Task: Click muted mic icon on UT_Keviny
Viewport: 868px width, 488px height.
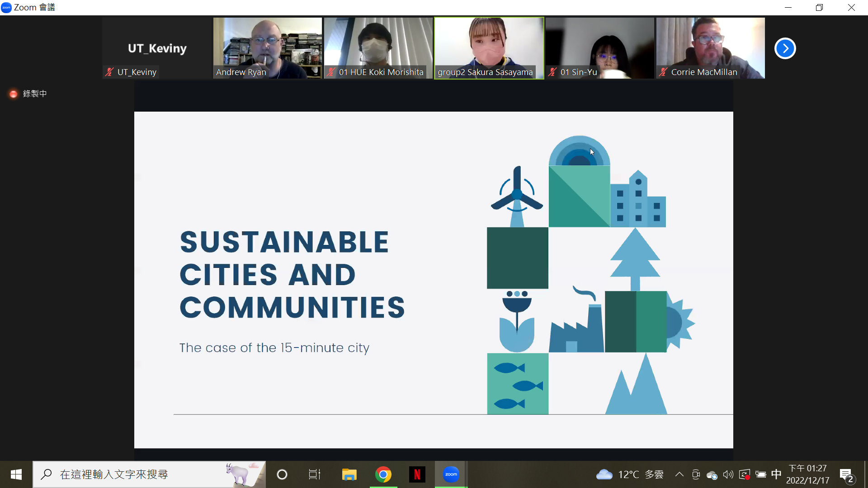Action: (x=109, y=72)
